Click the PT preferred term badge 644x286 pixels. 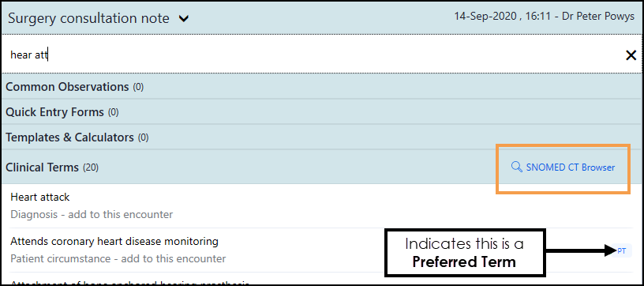click(622, 251)
